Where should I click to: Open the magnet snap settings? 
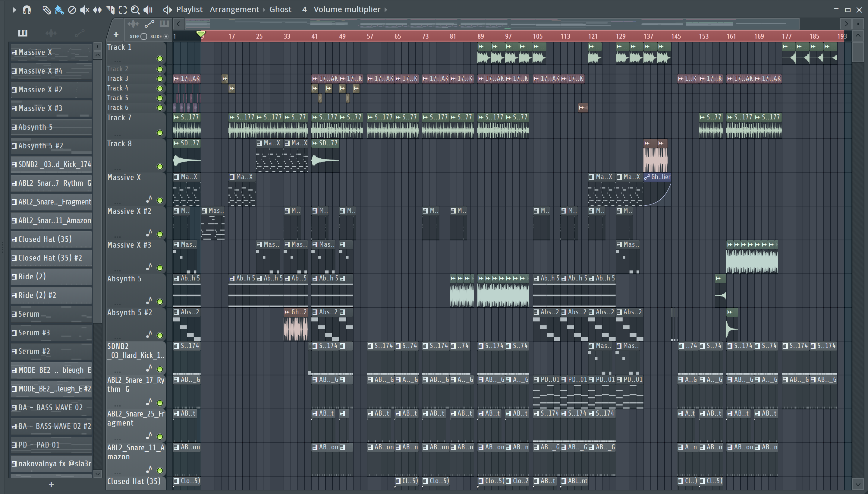tap(27, 10)
